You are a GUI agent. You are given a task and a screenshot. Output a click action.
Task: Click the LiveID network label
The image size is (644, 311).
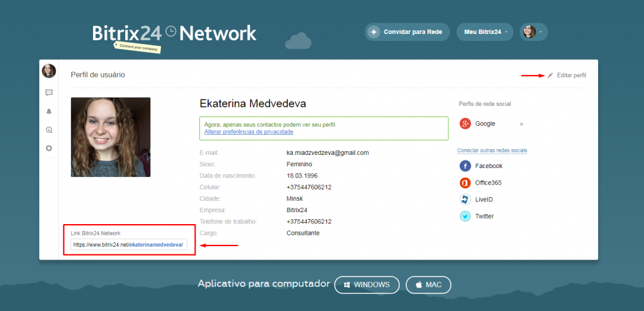click(x=484, y=200)
